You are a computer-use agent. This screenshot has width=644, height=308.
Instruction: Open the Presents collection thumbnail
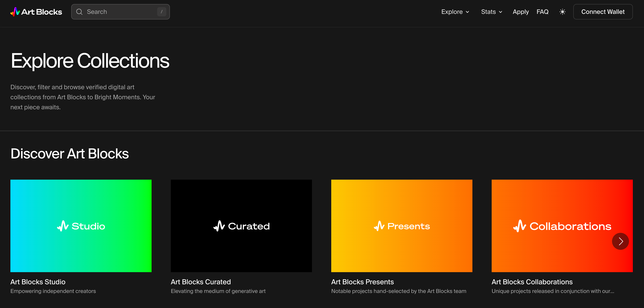[x=402, y=226]
